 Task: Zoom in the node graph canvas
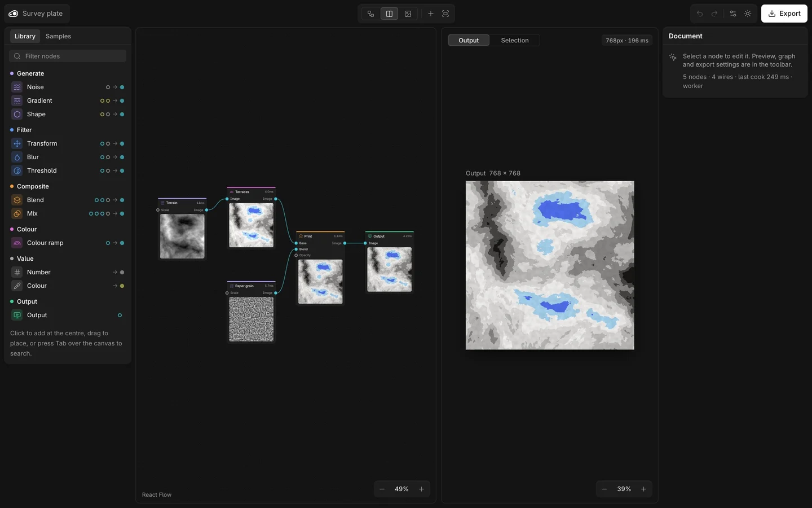point(421,489)
